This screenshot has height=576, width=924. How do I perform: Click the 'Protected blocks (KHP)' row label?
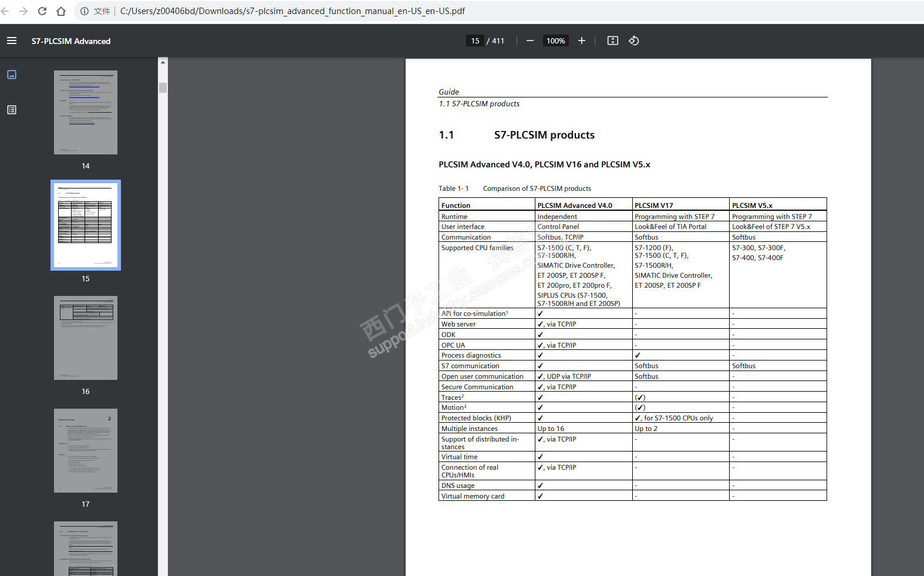(x=476, y=418)
